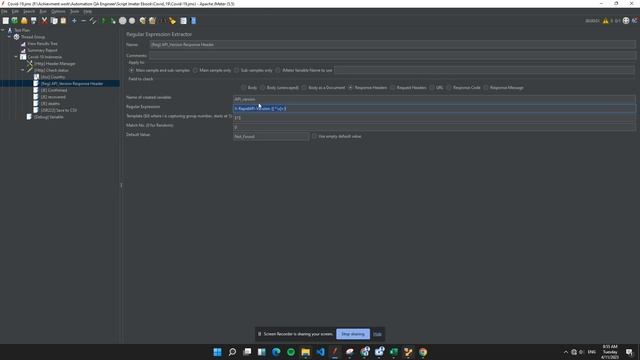Click the Copy toolbar icon

(54, 20)
